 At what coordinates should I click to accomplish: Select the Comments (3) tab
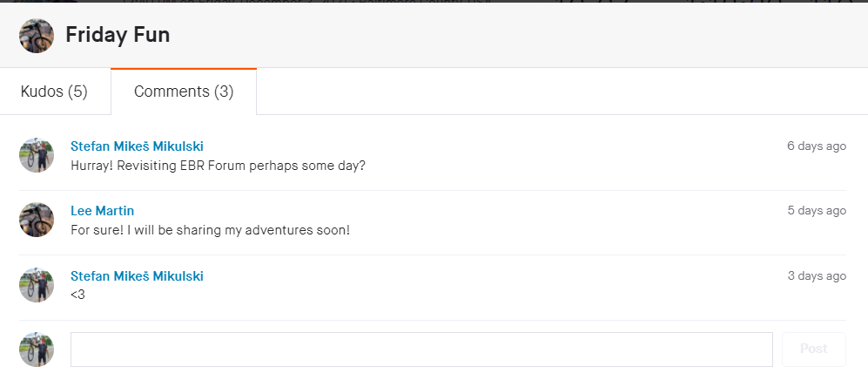click(x=184, y=92)
